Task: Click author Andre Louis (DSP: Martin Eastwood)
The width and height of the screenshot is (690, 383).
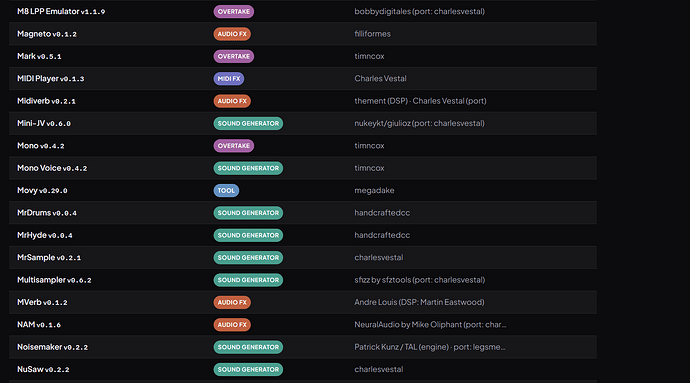Action: pyautogui.click(x=419, y=302)
